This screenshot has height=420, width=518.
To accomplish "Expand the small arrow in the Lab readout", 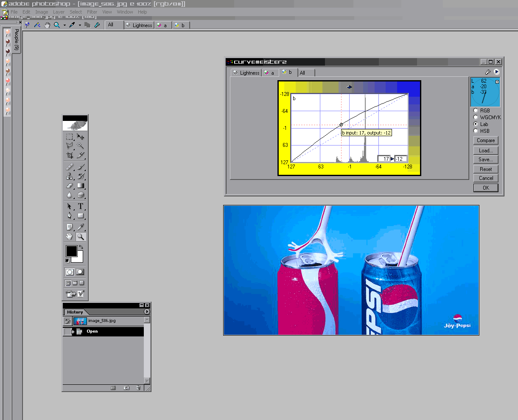I will 497,81.
